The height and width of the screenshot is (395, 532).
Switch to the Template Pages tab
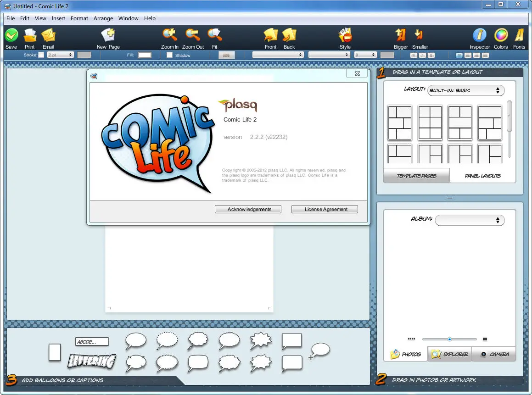(x=417, y=176)
